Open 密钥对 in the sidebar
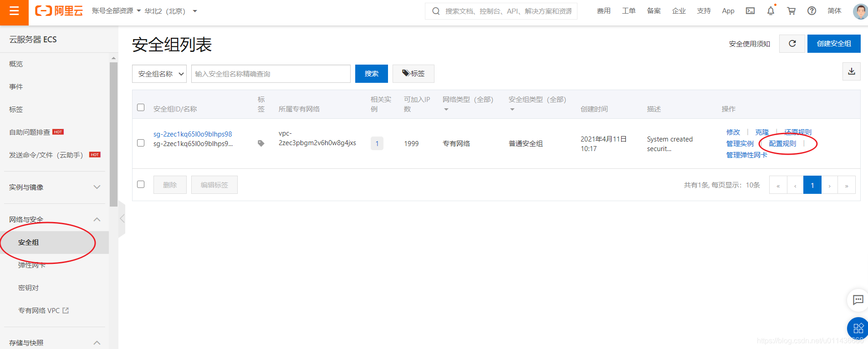 (28, 288)
